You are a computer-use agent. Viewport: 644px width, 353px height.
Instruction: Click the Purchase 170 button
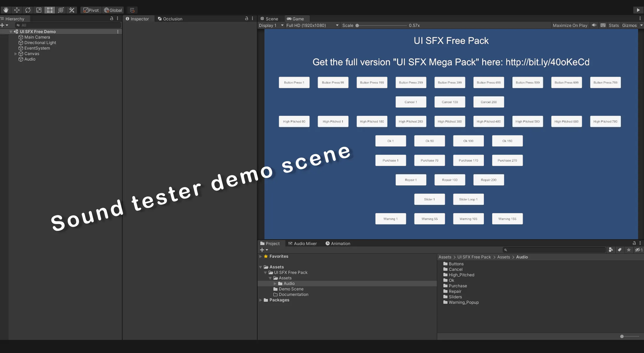(468, 160)
